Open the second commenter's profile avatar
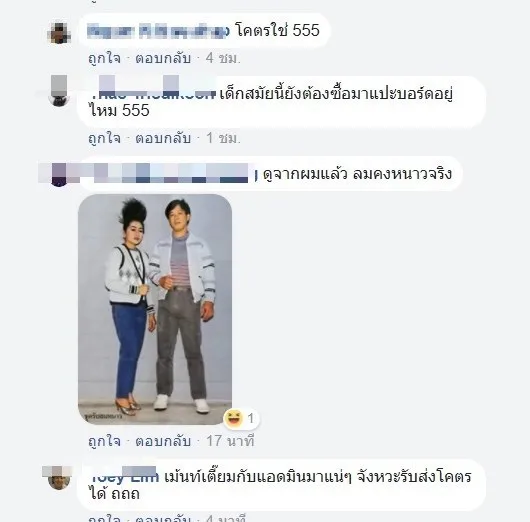Viewport: 530px width, 522px height. (x=59, y=91)
